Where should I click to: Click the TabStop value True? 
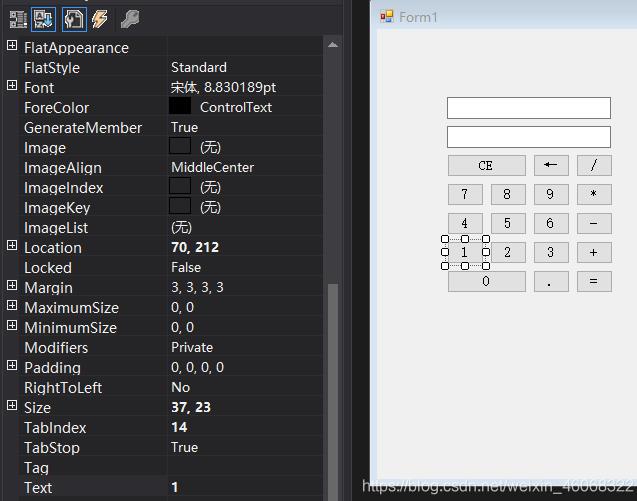click(184, 447)
